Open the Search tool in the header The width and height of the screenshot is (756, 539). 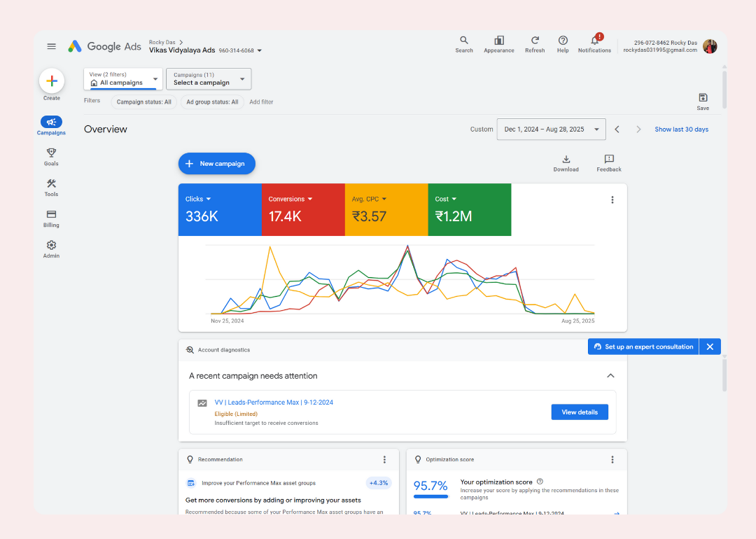(464, 44)
